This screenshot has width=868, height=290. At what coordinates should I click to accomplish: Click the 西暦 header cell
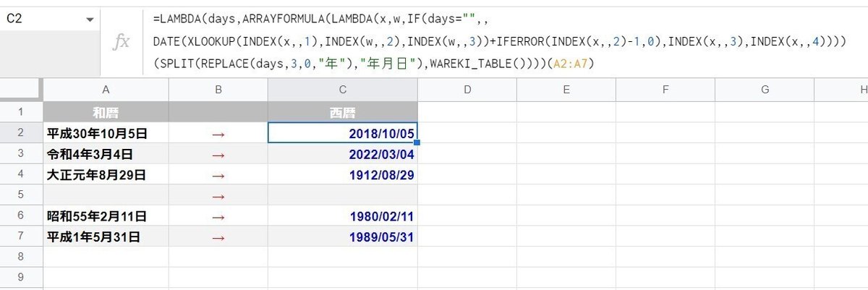[342, 112]
